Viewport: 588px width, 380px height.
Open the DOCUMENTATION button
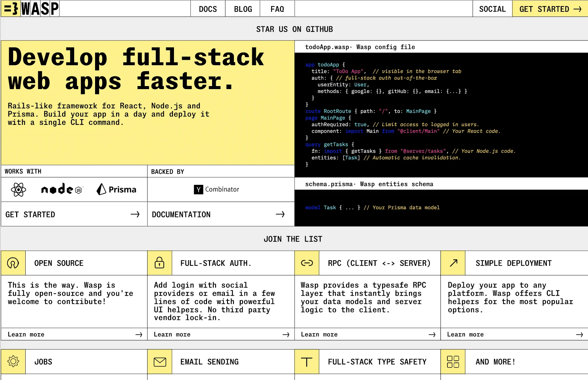[221, 214]
